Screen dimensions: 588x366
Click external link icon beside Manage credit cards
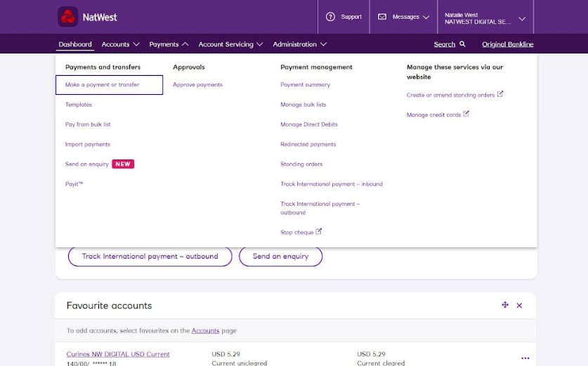click(x=466, y=114)
